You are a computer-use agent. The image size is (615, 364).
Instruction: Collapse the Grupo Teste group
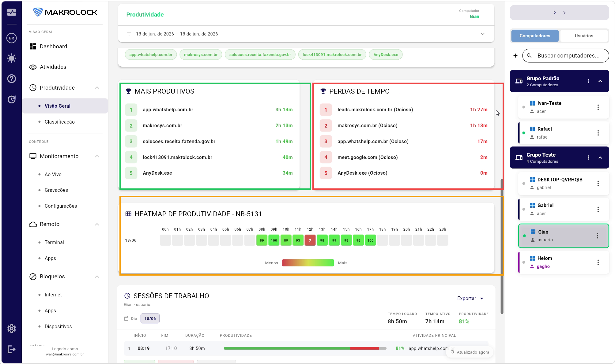coord(600,158)
